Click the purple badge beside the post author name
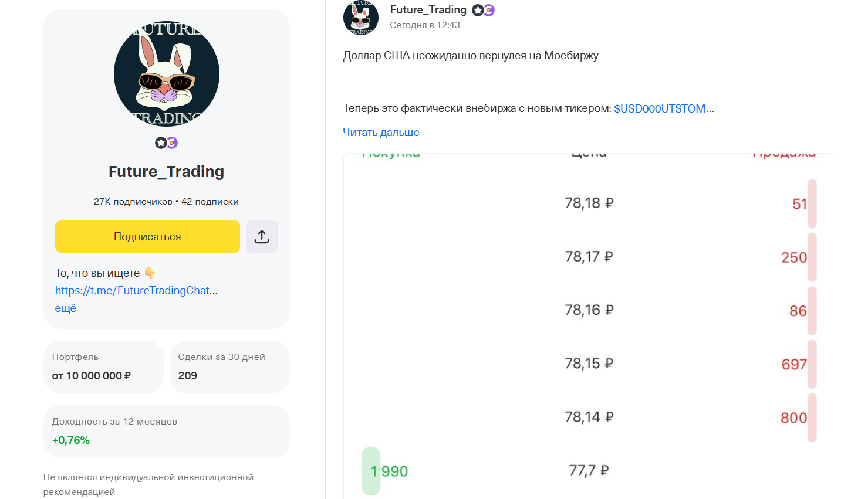 point(489,9)
